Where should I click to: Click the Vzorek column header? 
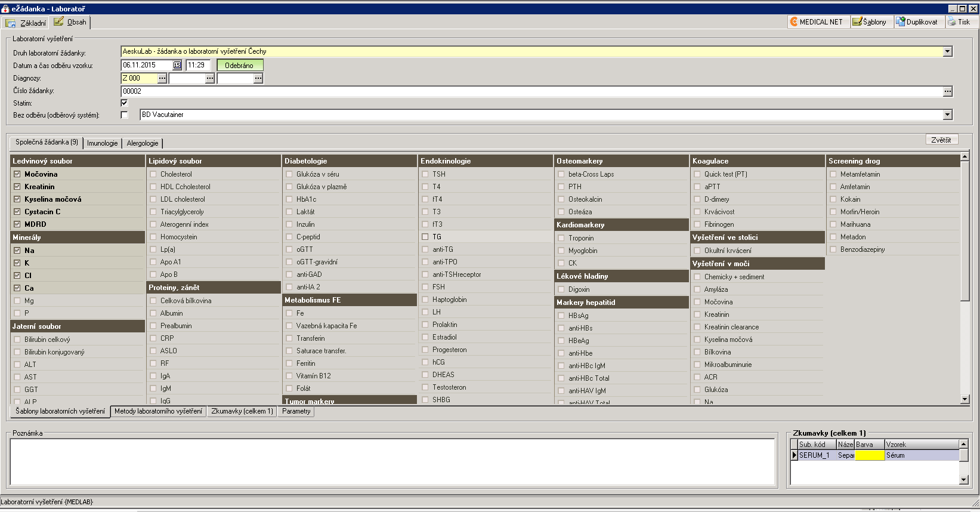point(922,445)
